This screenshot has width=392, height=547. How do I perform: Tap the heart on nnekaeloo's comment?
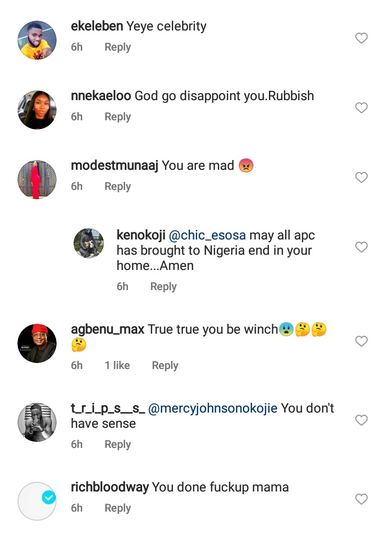coord(361,108)
